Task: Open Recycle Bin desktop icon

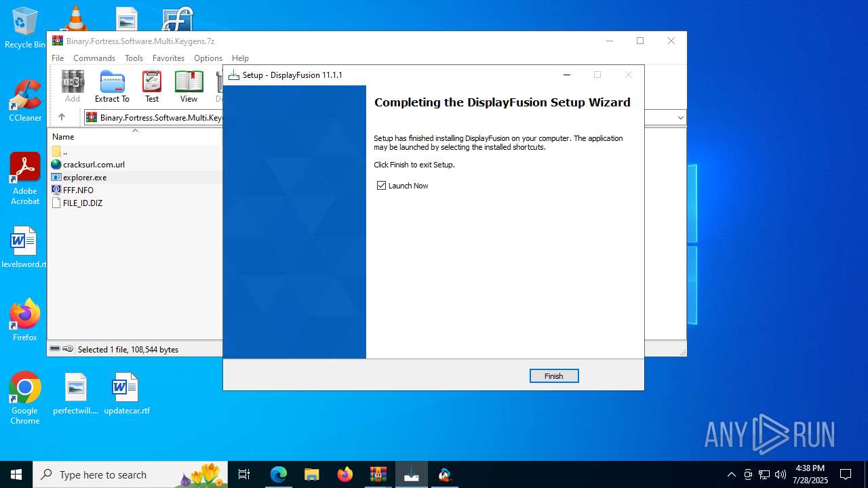Action: click(x=25, y=28)
